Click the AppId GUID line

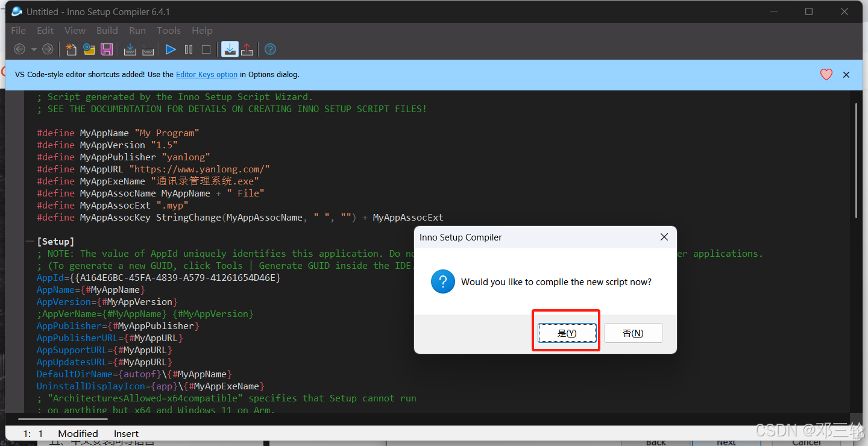tap(159, 278)
